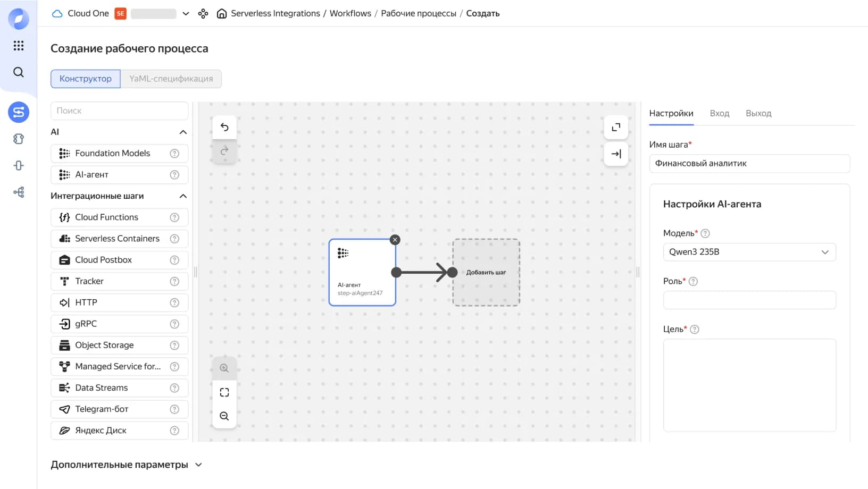Fit workflow to screen icon
The height and width of the screenshot is (489, 868).
click(x=224, y=392)
